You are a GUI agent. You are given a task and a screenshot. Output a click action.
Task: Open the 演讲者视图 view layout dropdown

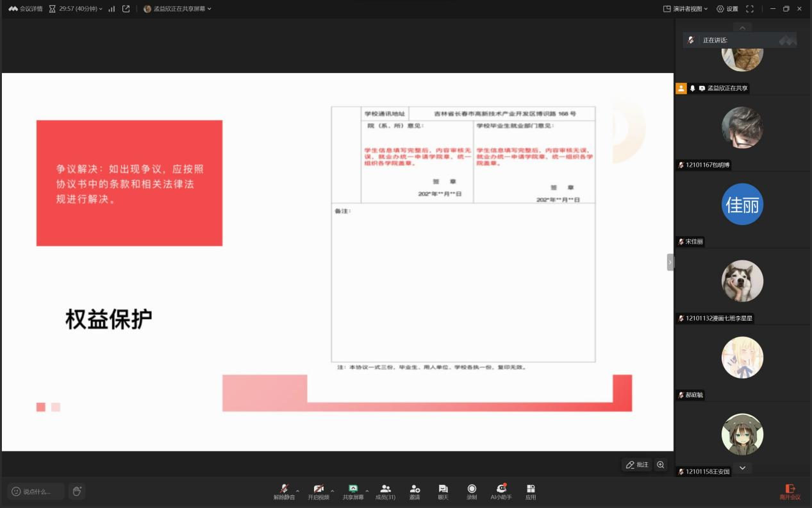(x=685, y=9)
